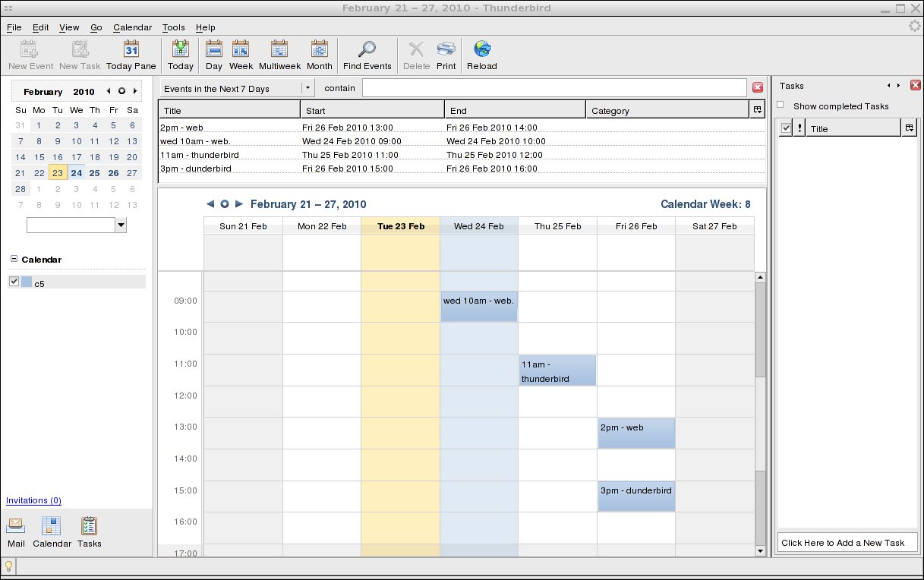The image size is (924, 580).
Task: Select the Multiweek view icon
Action: click(x=279, y=50)
